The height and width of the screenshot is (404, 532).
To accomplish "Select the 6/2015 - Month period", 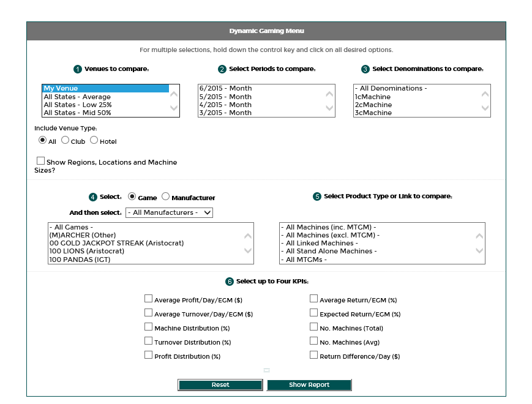I will (261, 88).
